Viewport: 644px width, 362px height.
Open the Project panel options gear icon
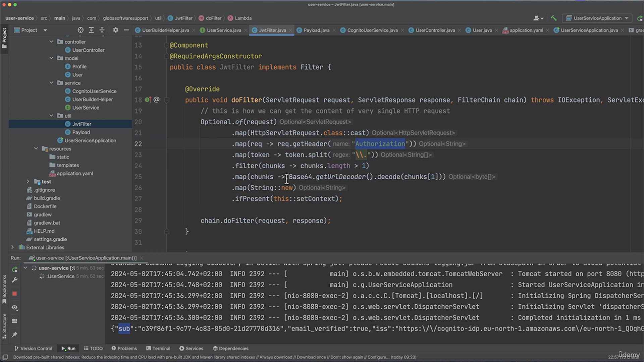tap(115, 30)
